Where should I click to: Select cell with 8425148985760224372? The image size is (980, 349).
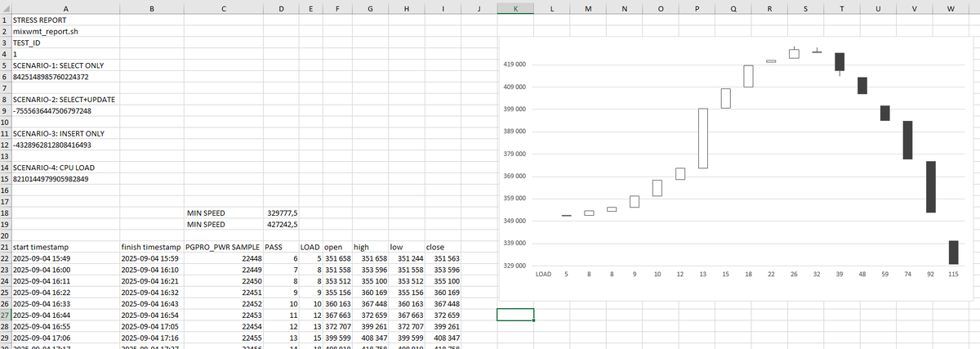pos(65,76)
